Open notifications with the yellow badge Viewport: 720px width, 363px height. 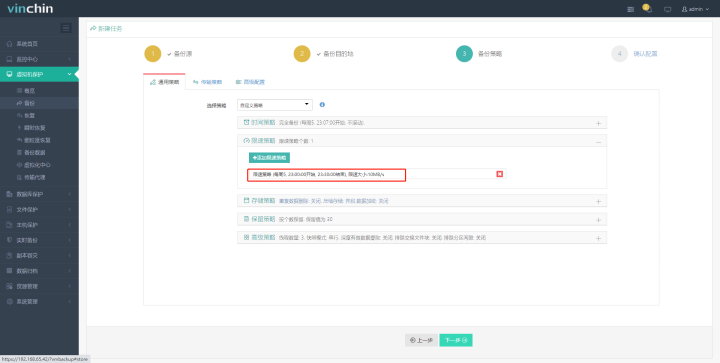coord(647,8)
